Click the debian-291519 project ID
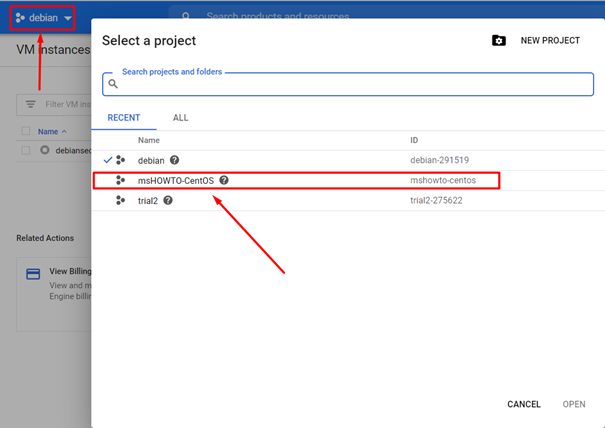 [x=439, y=160]
